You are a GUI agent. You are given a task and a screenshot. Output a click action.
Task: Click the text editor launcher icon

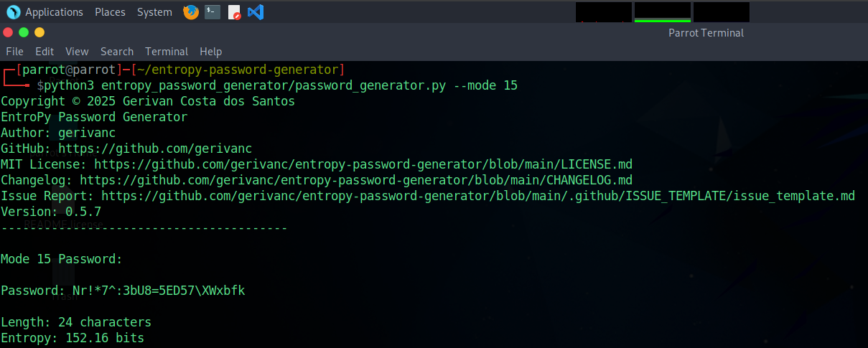[x=234, y=12]
